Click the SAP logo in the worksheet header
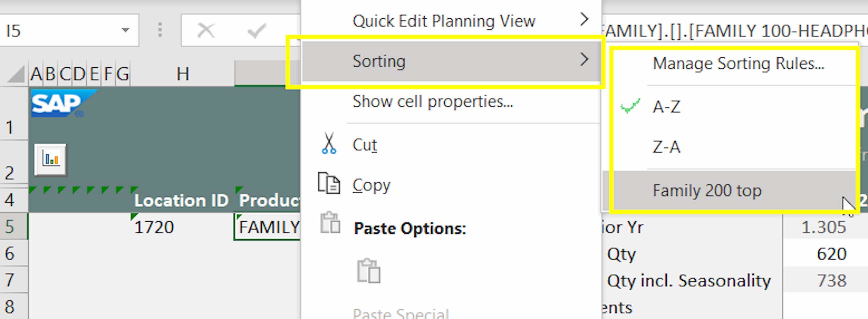The height and width of the screenshot is (319, 868). point(56,103)
